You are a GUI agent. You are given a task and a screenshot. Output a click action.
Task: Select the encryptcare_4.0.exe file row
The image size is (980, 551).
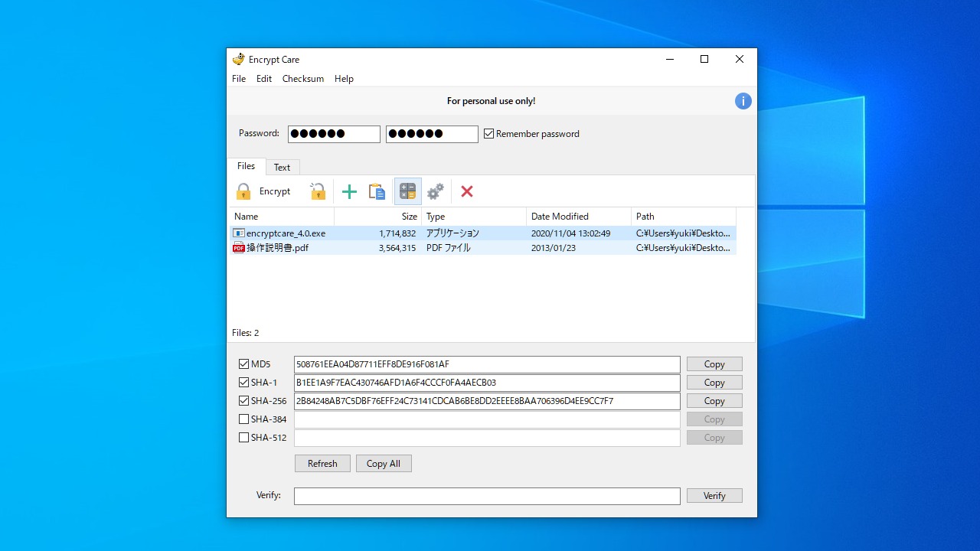pos(483,233)
